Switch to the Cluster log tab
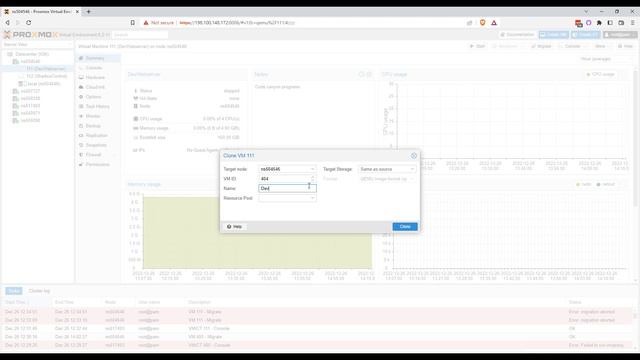Image resolution: width=640 pixels, height=360 pixels. pos(39,291)
